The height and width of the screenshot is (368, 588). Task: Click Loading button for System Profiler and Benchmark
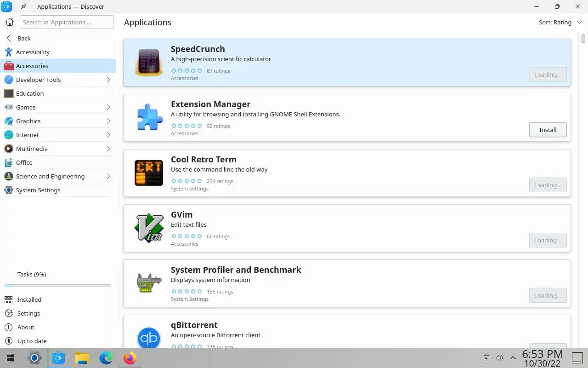(x=548, y=295)
